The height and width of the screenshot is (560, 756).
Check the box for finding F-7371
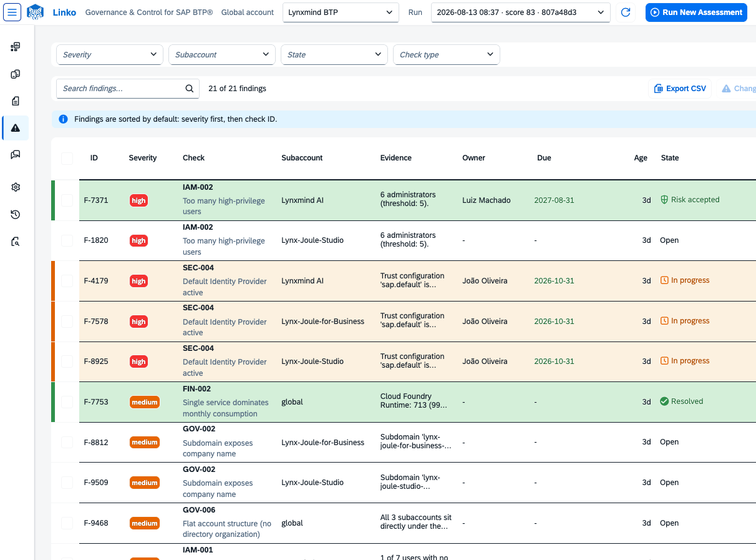pyautogui.click(x=67, y=200)
